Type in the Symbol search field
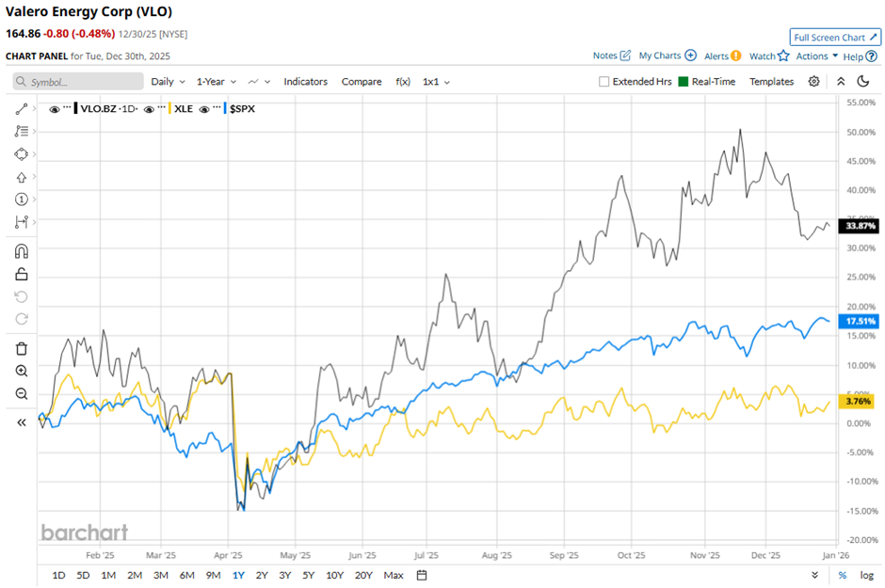The height and width of the screenshot is (588, 885). click(x=85, y=82)
